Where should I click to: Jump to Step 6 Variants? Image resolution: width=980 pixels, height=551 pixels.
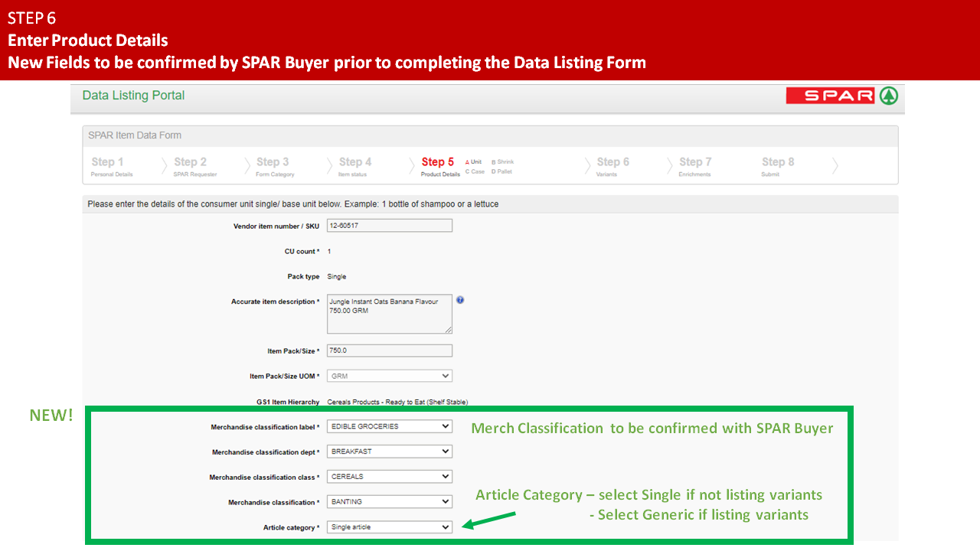coord(612,166)
